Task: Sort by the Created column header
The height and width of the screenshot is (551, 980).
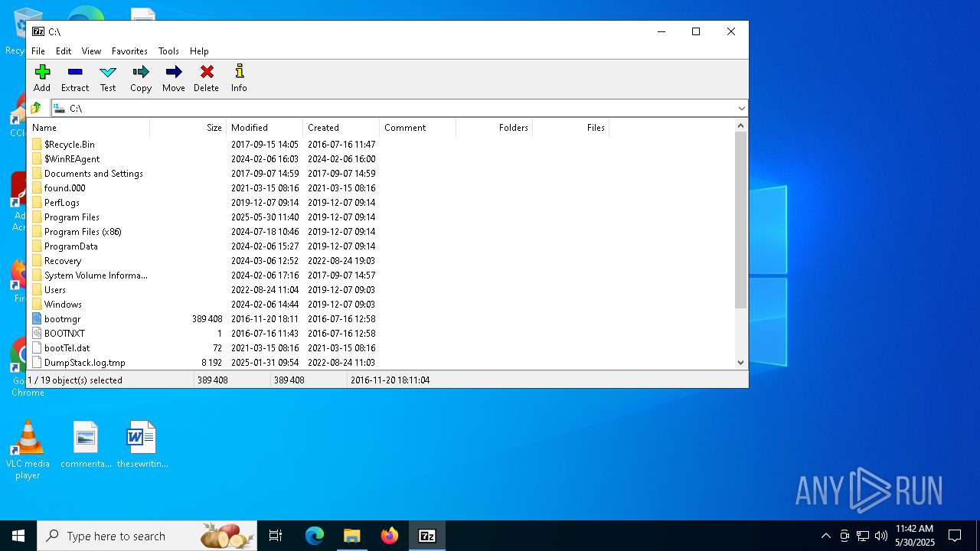Action: (341, 128)
